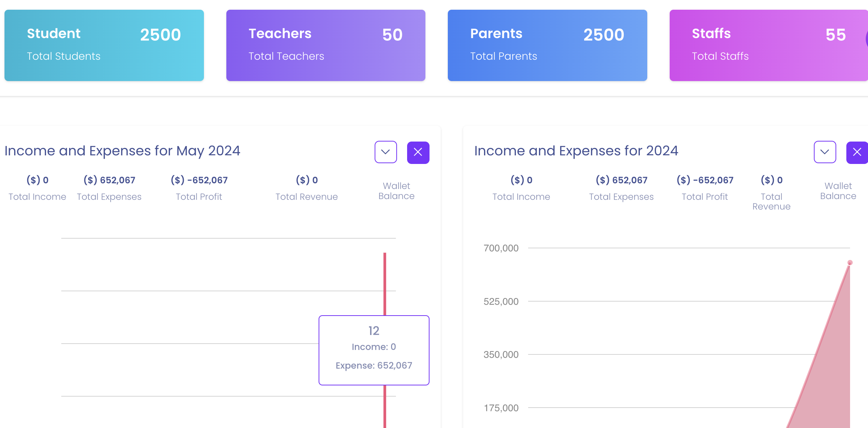Viewport: 868px width, 428px height.
Task: Select the Staffs total card
Action: coord(768,45)
